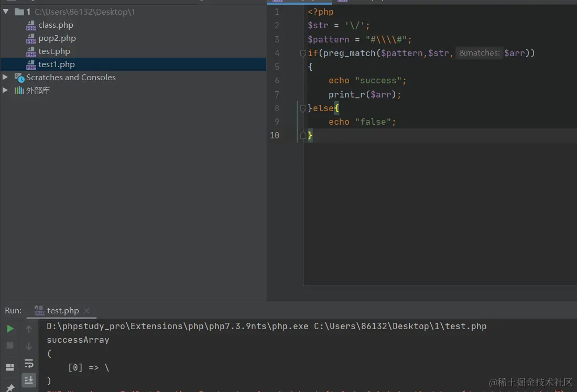Image resolution: width=577 pixels, height=392 pixels.
Task: Click the pop2.php file icon
Action: [x=31, y=39]
